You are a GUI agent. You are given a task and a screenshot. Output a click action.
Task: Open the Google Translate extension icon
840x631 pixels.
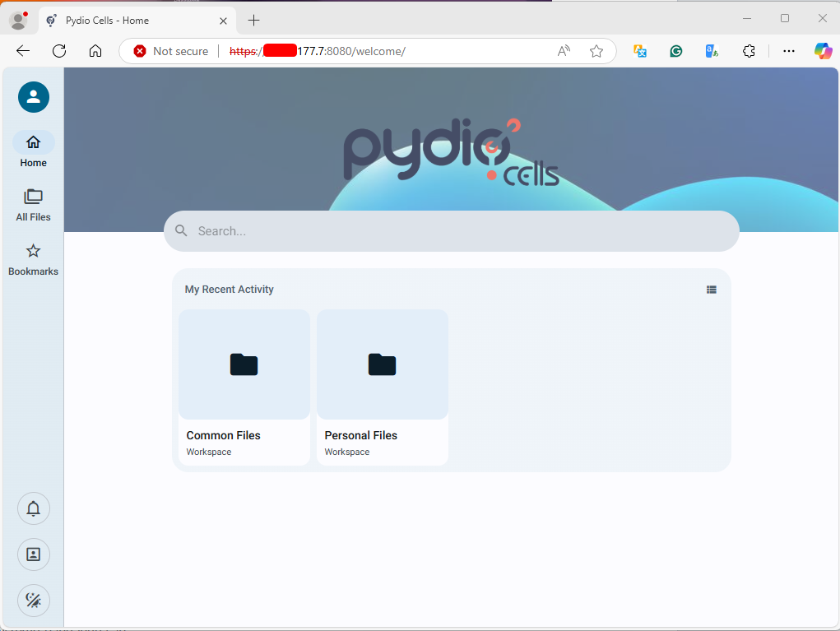click(x=712, y=51)
